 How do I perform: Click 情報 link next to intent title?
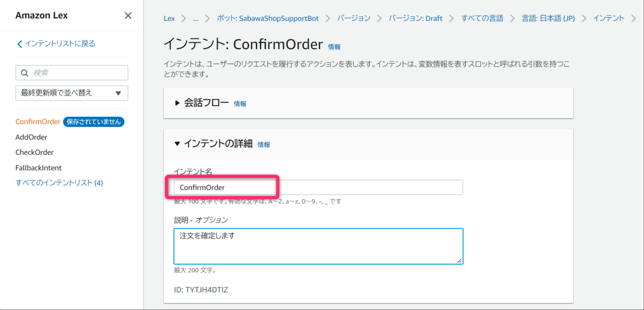click(x=334, y=47)
